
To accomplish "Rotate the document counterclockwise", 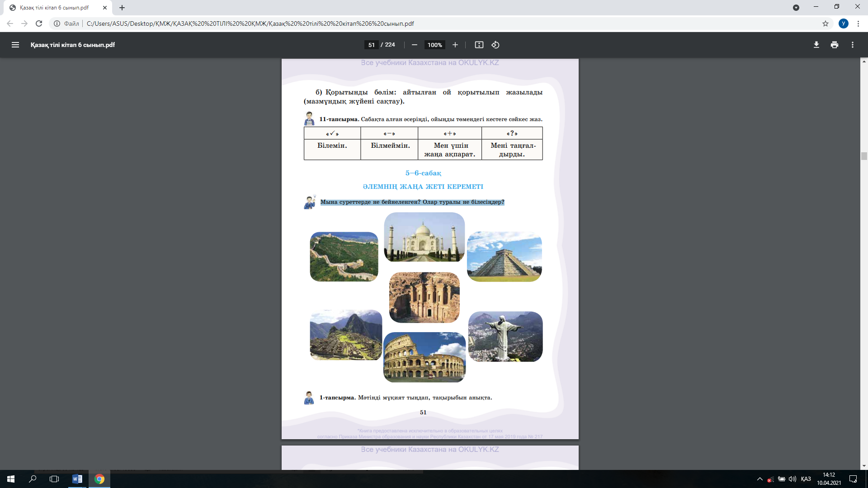I will click(x=495, y=45).
